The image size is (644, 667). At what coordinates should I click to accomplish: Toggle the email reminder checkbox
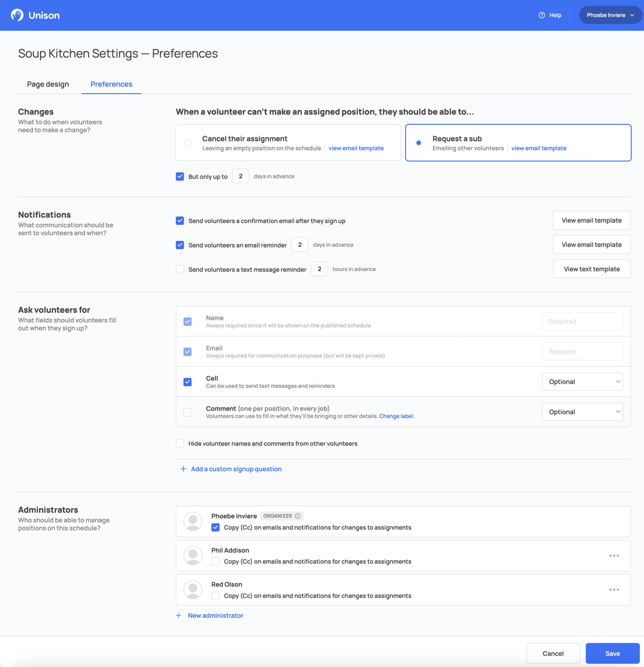pos(180,245)
